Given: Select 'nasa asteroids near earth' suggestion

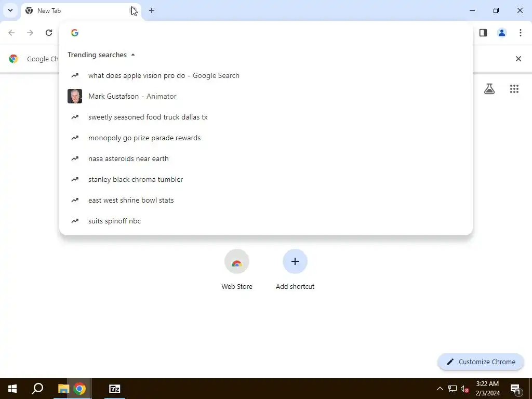Looking at the screenshot, I should [265, 158].
